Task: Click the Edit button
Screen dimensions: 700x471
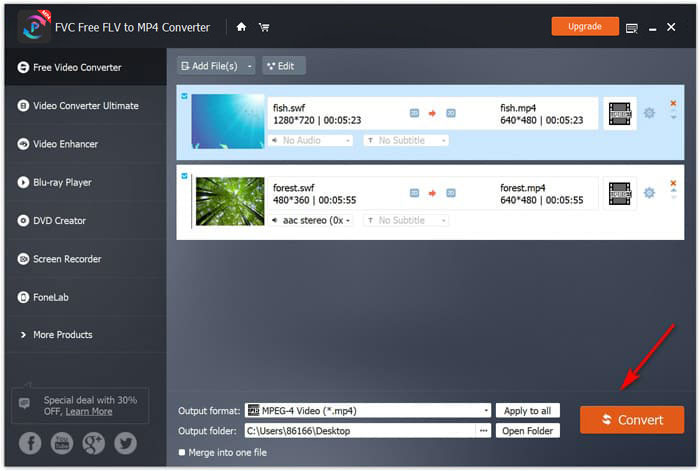Action: tap(284, 66)
